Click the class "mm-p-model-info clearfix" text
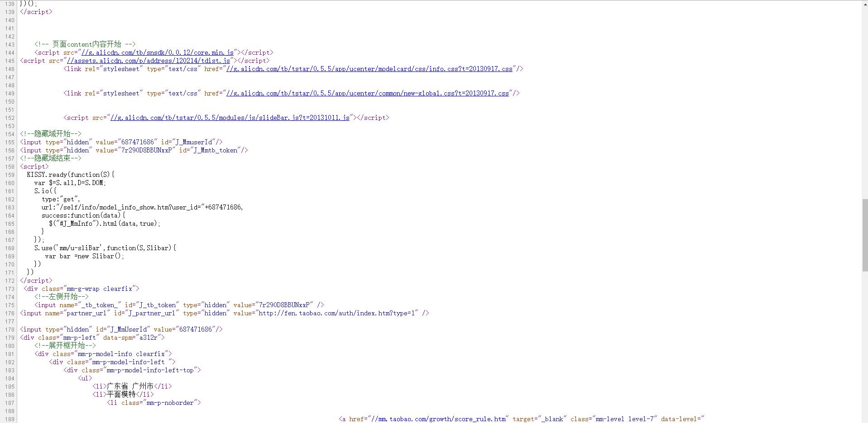The width and height of the screenshot is (868, 423). coord(121,354)
